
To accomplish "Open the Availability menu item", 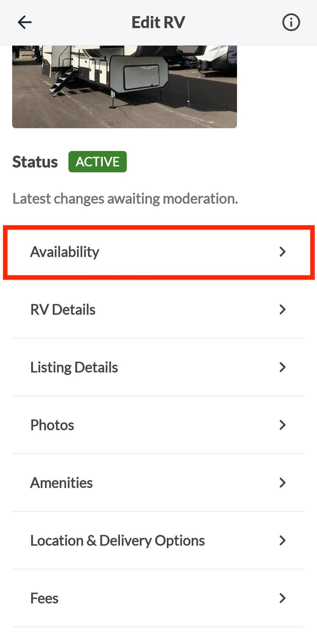I will click(65, 252).
